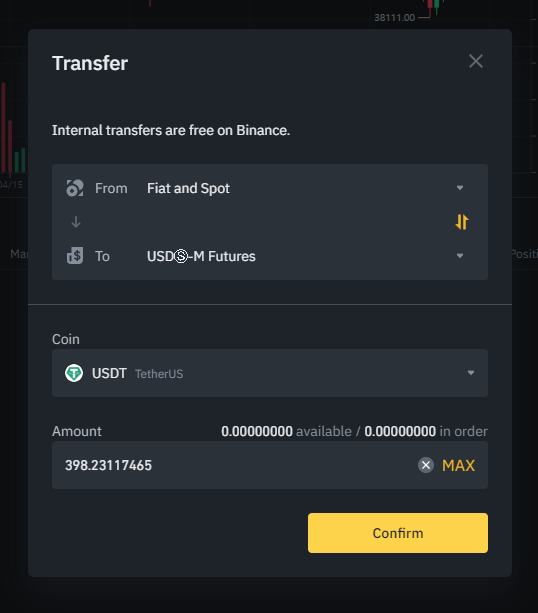The image size is (538, 613).
Task: Click into the Amount input field
Action: (270, 465)
